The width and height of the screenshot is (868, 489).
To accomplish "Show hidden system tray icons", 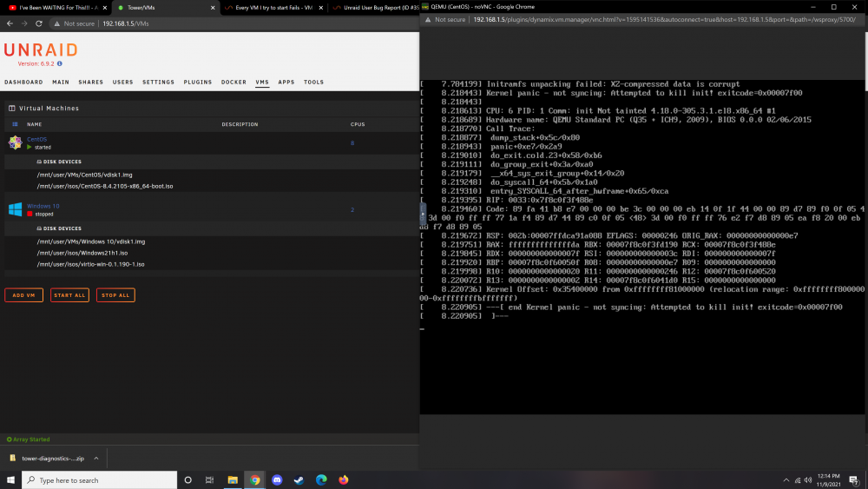I will [786, 480].
